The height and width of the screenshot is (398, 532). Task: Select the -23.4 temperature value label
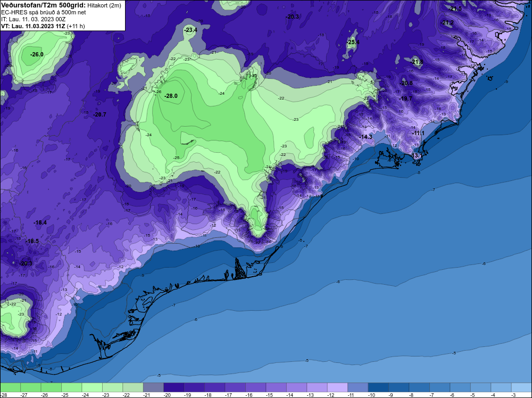click(x=190, y=30)
